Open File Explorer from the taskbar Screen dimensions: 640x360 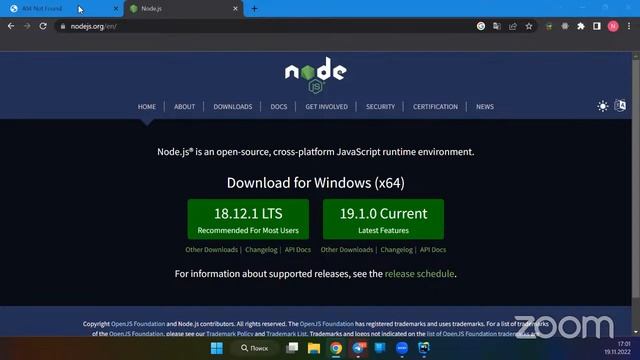pos(314,348)
